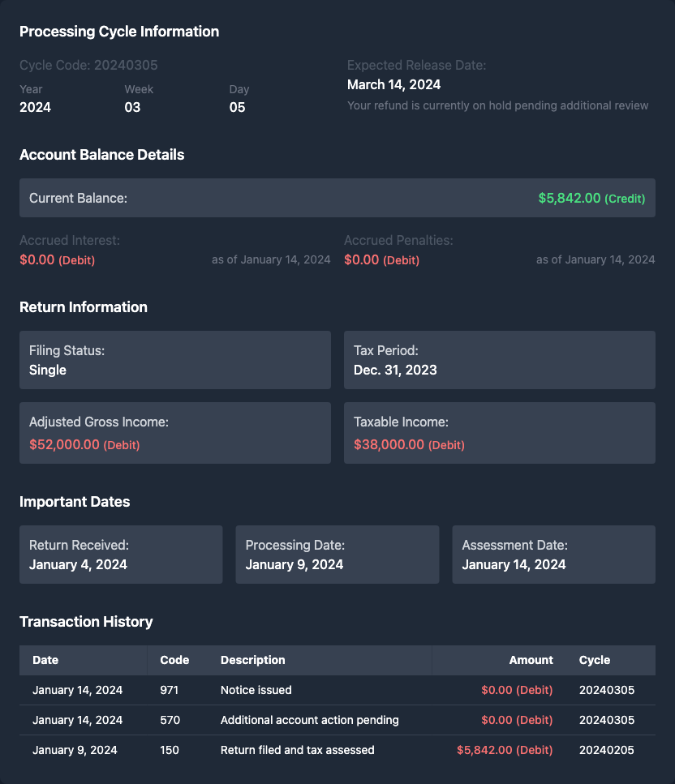The image size is (675, 784).
Task: Click the Description column header
Action: click(x=252, y=660)
